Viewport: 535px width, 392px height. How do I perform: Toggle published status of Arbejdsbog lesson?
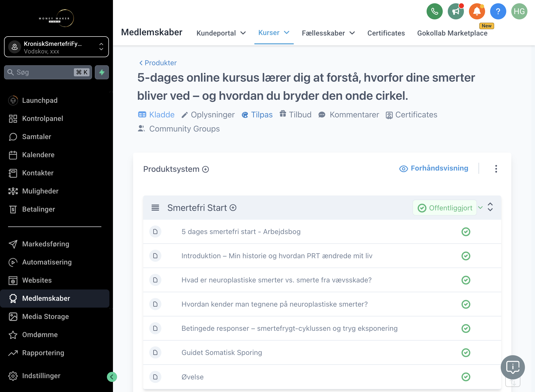click(466, 232)
